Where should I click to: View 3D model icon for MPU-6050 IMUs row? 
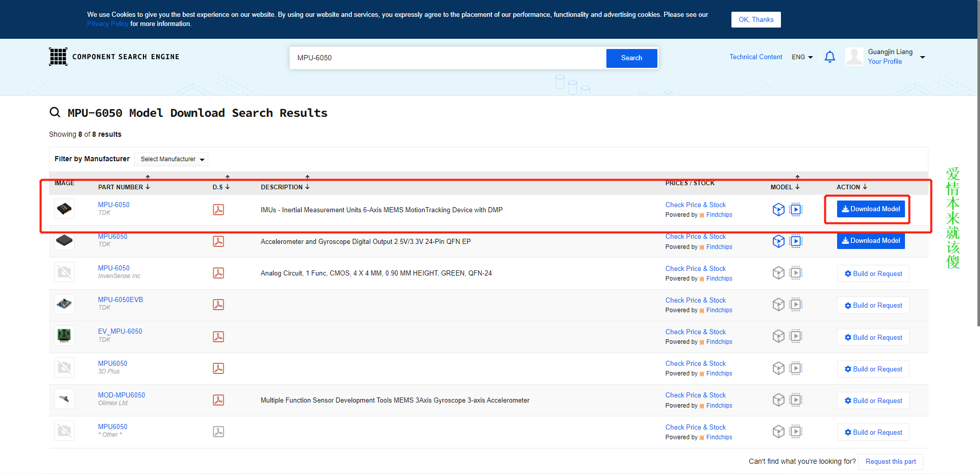point(778,209)
